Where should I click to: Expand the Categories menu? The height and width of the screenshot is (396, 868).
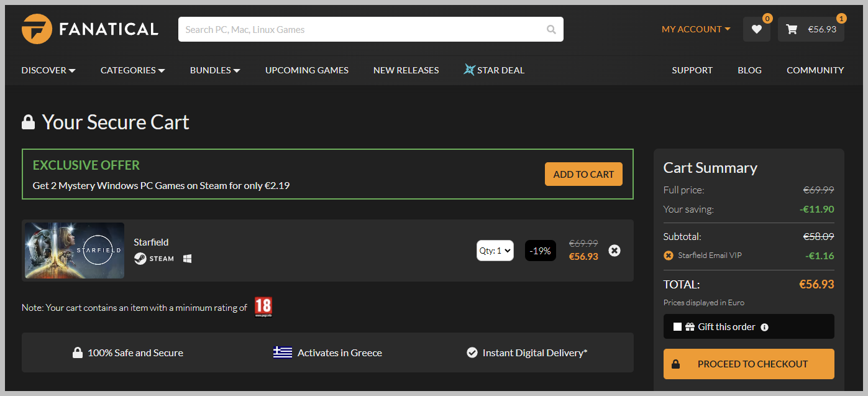click(133, 70)
